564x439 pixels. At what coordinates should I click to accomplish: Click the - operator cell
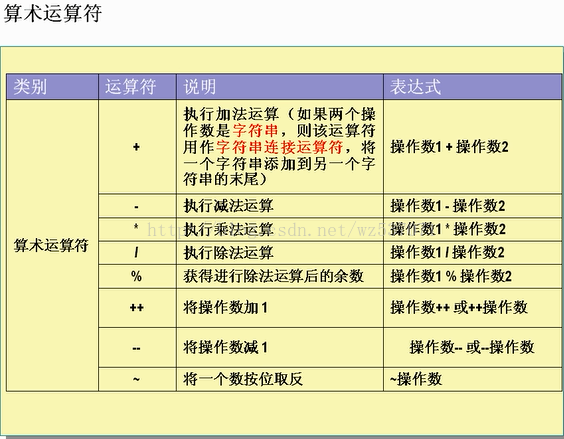[x=136, y=207]
